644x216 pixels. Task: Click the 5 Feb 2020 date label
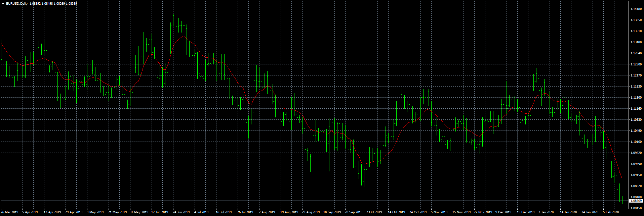click(x=611, y=212)
